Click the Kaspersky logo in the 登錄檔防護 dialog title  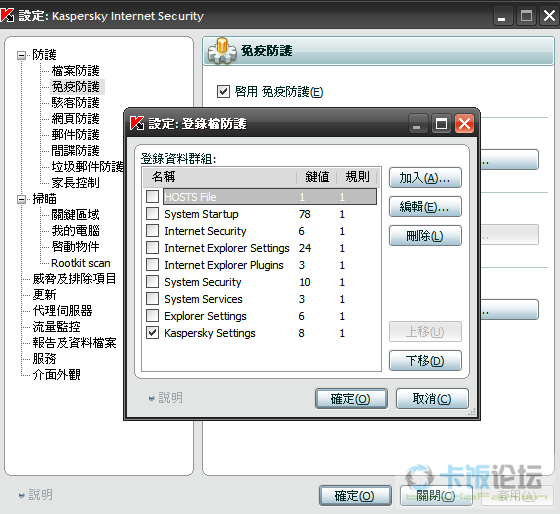click(x=137, y=123)
